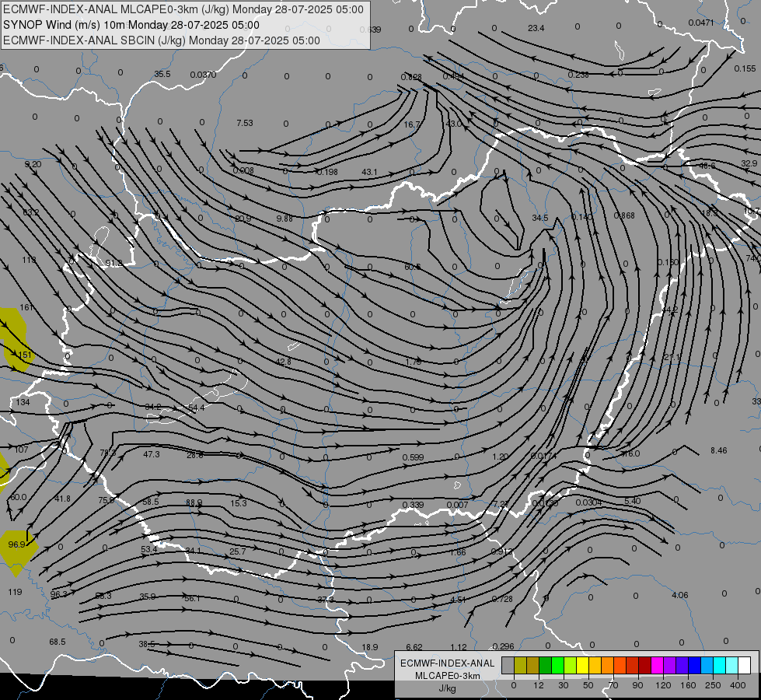Click legend scale value 12

[x=538, y=685]
